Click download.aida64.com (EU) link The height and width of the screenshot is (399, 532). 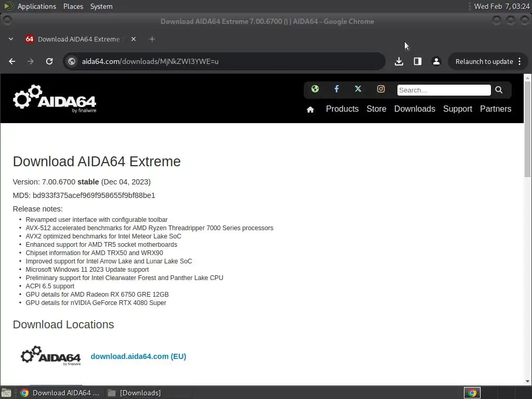pyautogui.click(x=138, y=356)
